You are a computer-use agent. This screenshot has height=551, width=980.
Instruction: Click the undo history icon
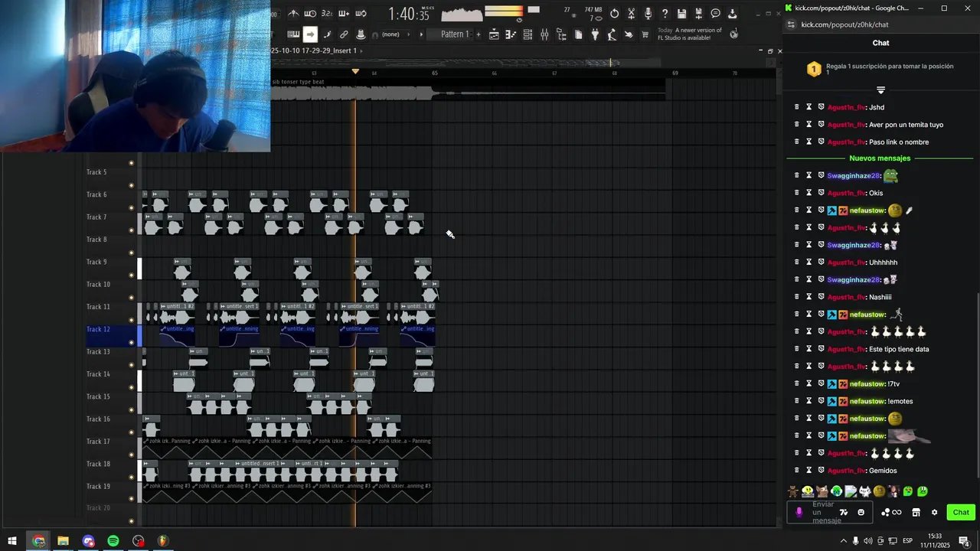[x=614, y=13]
